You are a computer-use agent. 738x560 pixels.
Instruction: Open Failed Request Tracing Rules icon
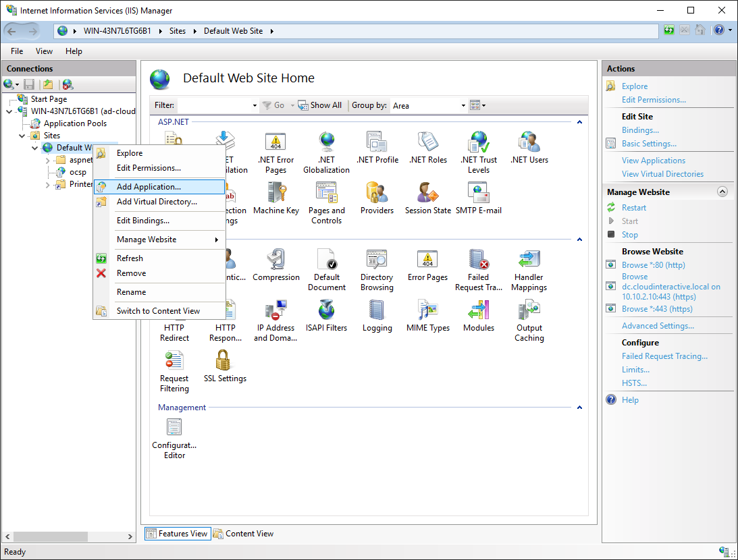pyautogui.click(x=479, y=270)
